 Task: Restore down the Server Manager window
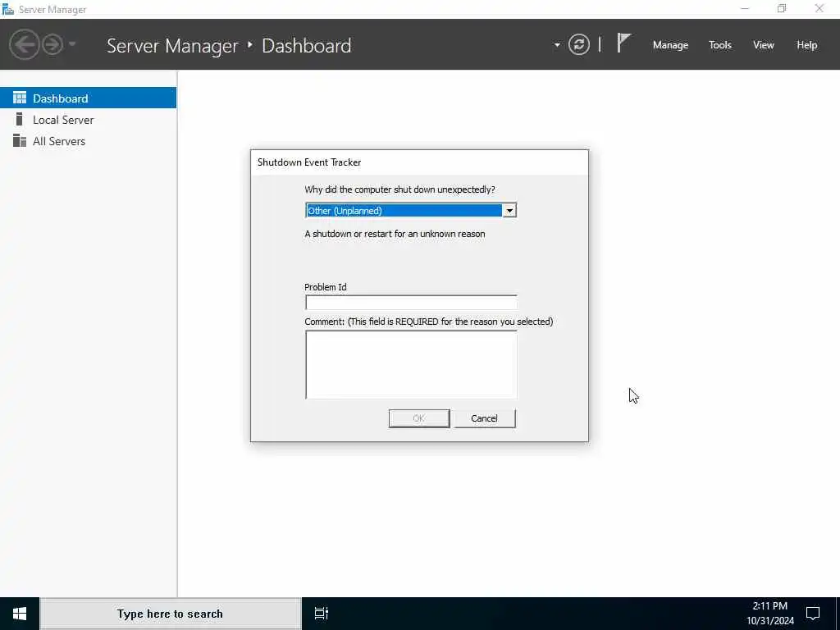point(782,8)
